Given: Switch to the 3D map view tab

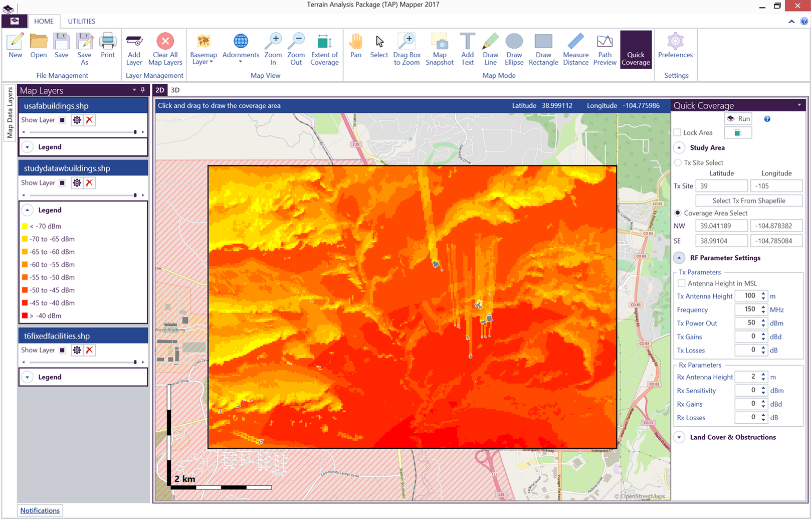Looking at the screenshot, I should click(x=175, y=90).
